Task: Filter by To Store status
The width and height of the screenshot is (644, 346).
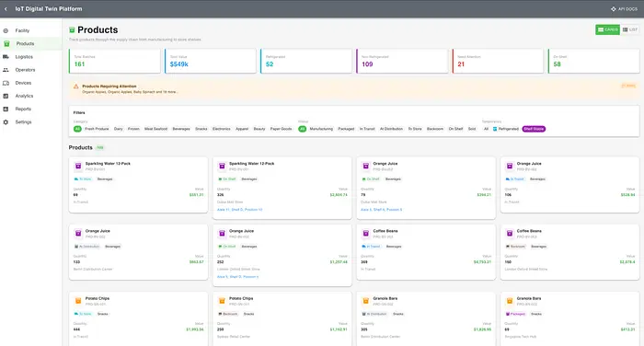Action: [x=415, y=129]
